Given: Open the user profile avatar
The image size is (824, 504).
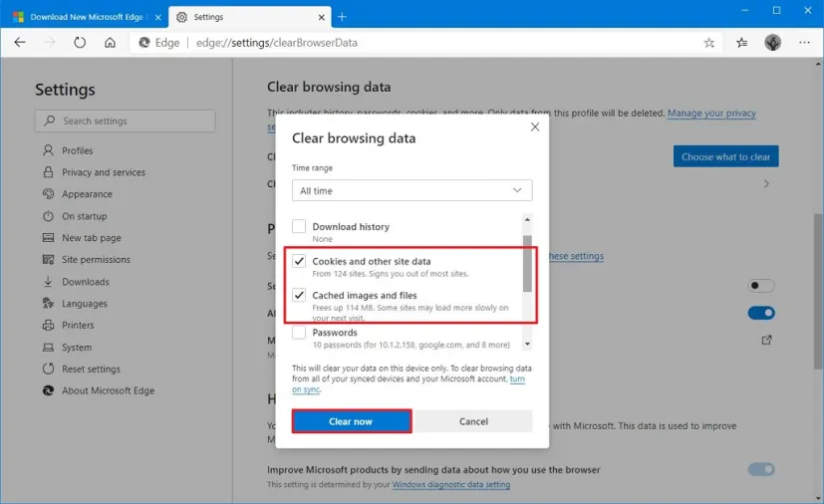Looking at the screenshot, I should 772,43.
